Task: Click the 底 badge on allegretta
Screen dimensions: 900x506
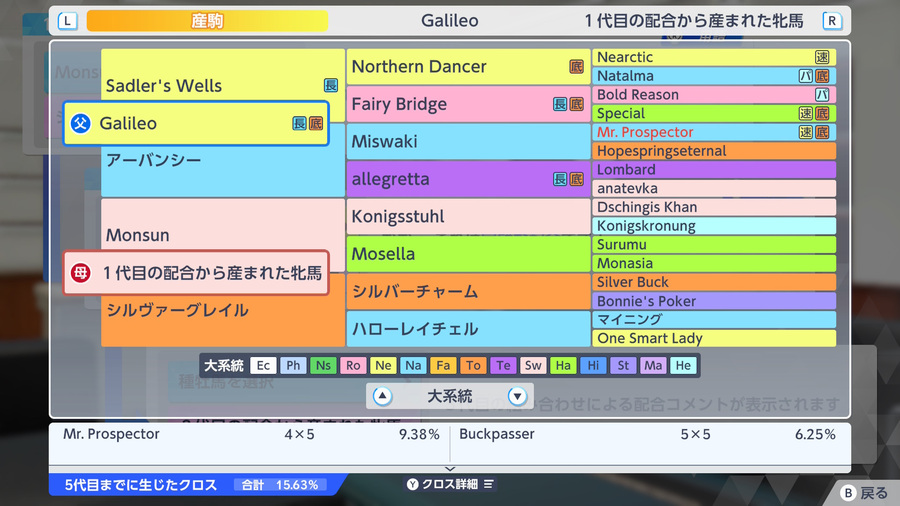Action: [576, 179]
